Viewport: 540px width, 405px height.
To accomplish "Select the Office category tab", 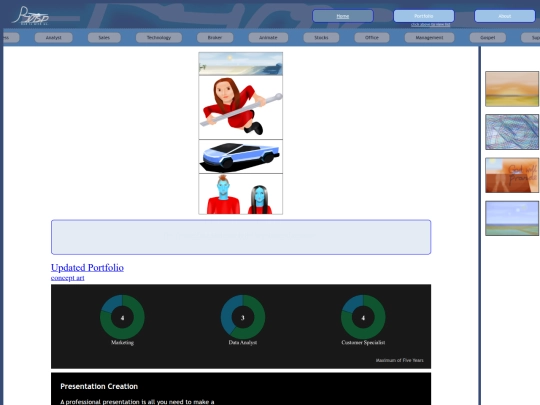I will point(372,38).
